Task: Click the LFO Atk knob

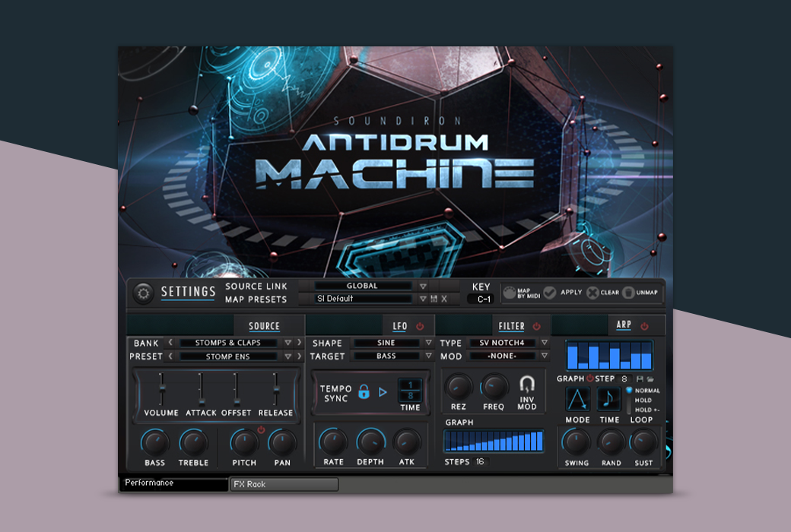Action: coord(407,442)
